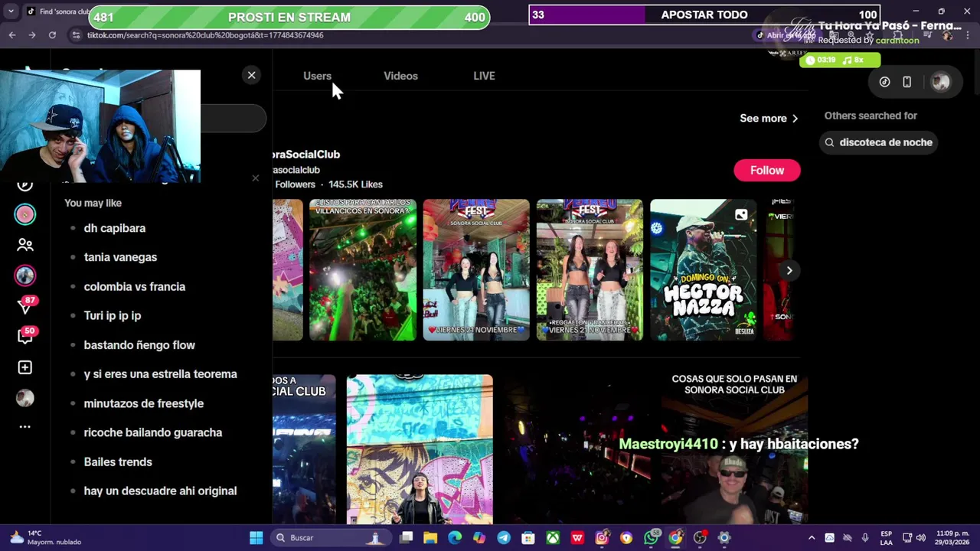Open Messages icon with 87 badge
980x551 pixels.
point(25,306)
